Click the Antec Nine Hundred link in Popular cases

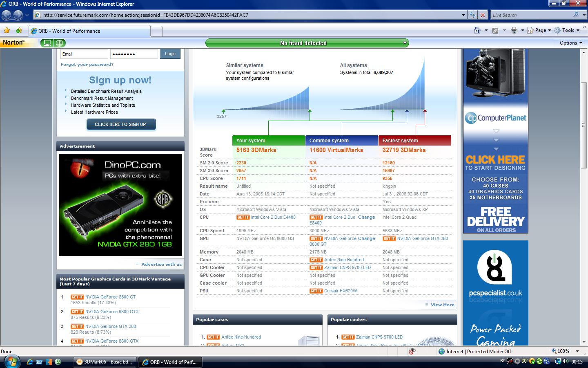(241, 337)
